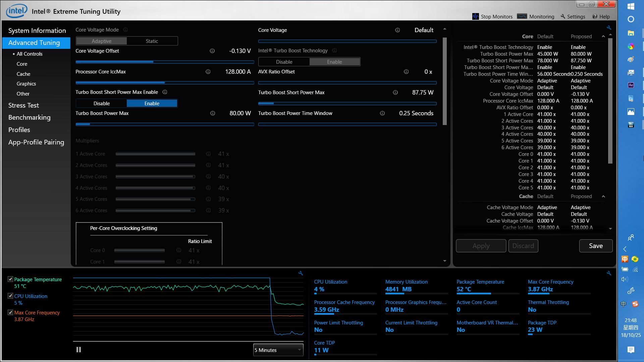Click the Turbo Boost Power Max slider
The width and height of the screenshot is (644, 362).
(x=164, y=124)
